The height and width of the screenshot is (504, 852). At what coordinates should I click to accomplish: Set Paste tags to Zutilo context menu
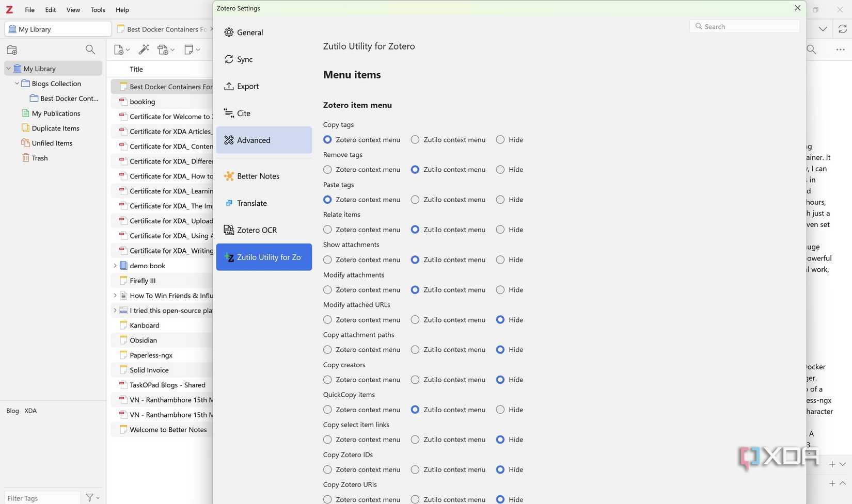pos(415,200)
